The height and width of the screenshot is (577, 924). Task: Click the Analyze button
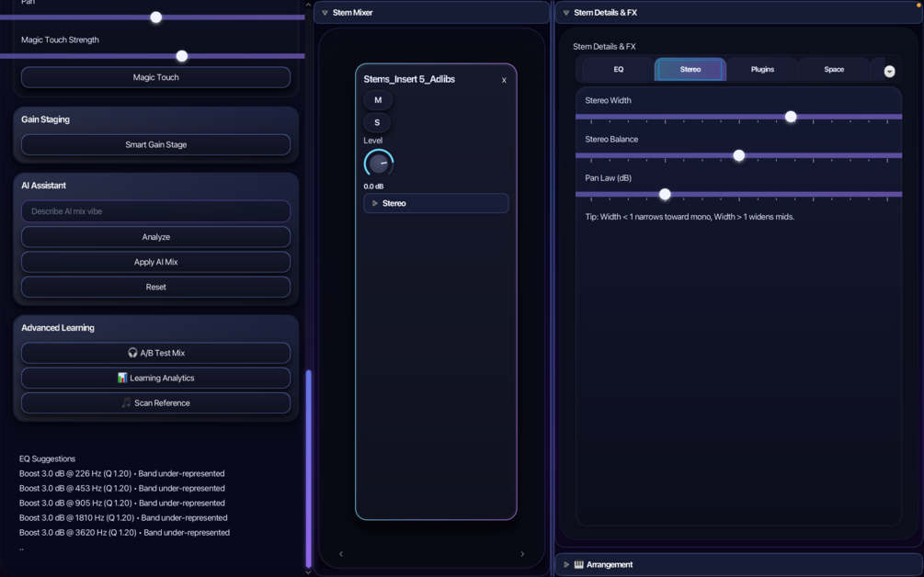click(x=155, y=237)
